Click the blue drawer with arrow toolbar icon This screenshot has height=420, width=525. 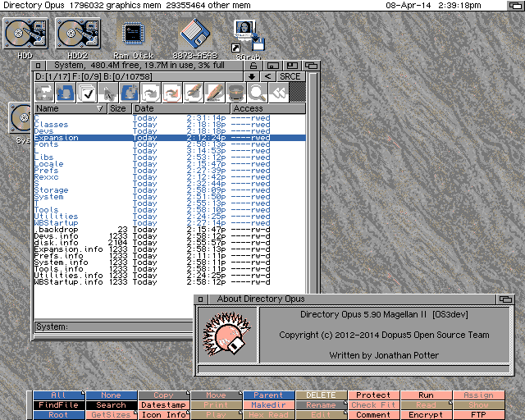[66, 93]
